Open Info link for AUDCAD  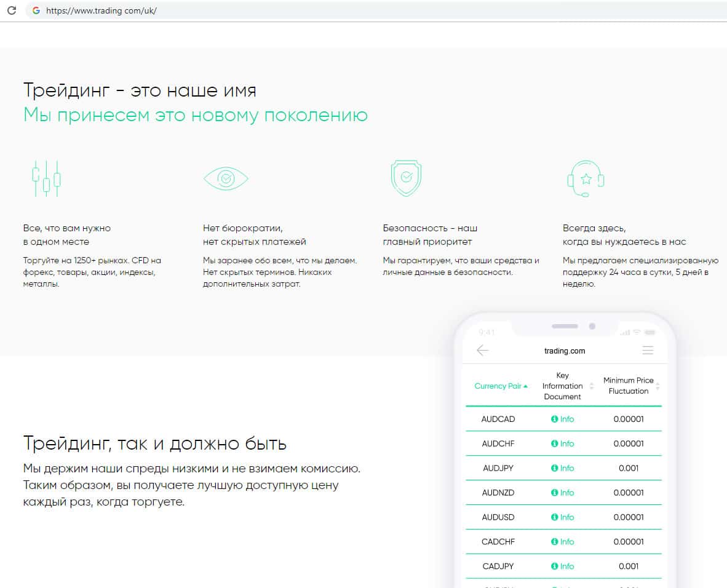pos(563,419)
